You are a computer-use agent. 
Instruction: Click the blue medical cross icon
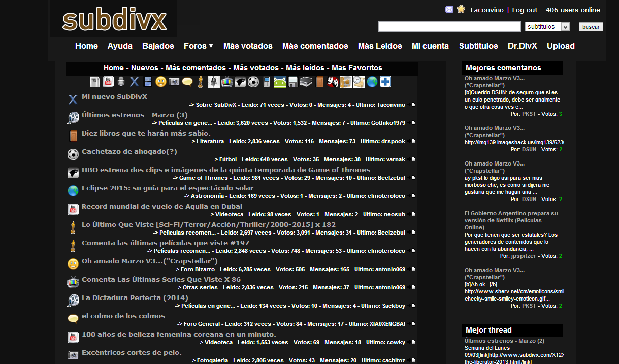click(x=385, y=81)
